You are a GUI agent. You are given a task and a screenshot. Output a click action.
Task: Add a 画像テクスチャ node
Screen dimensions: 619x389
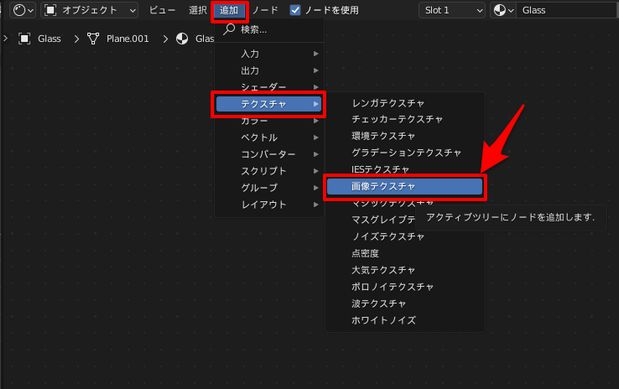tap(405, 186)
